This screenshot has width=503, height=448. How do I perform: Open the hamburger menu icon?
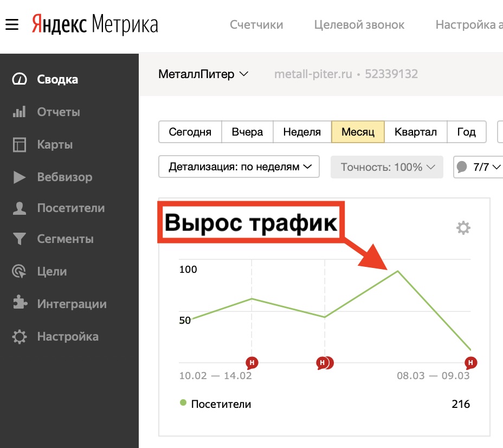(x=12, y=24)
